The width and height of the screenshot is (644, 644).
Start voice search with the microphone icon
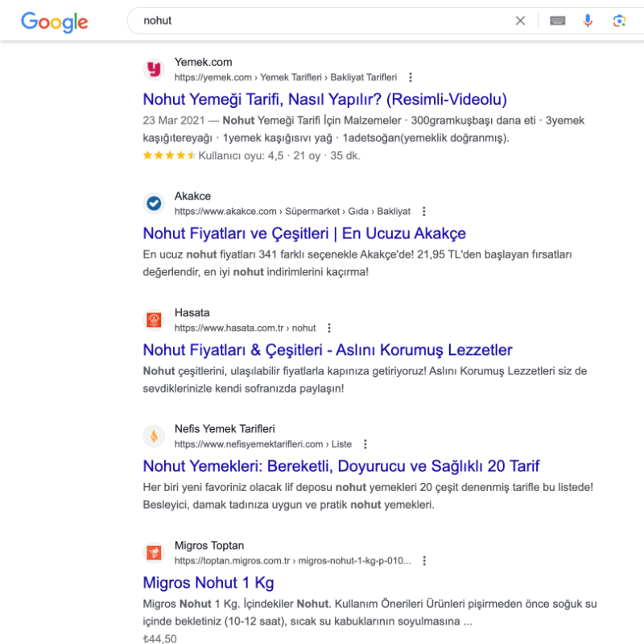pos(588,21)
